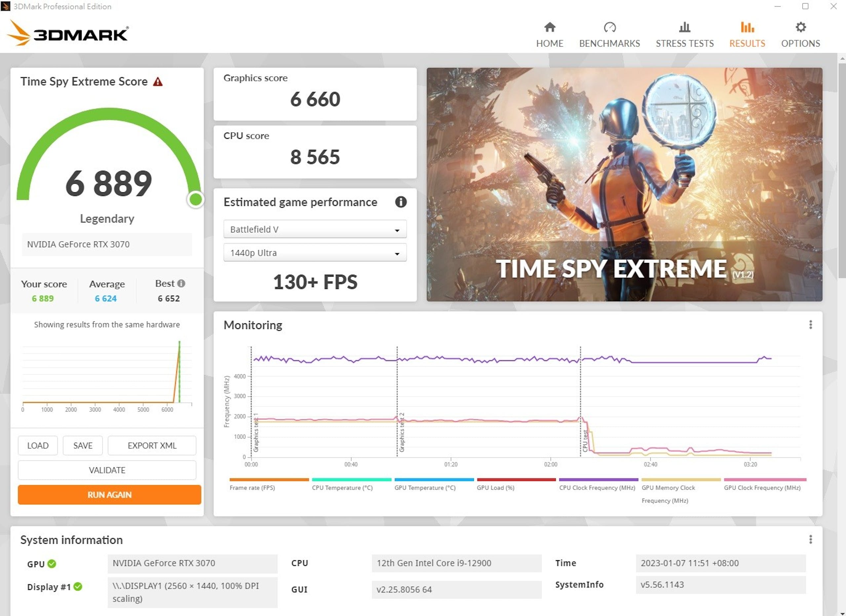846x616 pixels.
Task: Toggle the CPU Temperature legend
Action: (x=351, y=484)
